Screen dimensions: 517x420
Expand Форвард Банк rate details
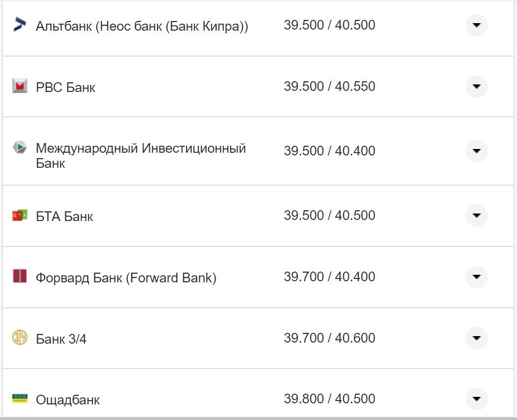[476, 277]
